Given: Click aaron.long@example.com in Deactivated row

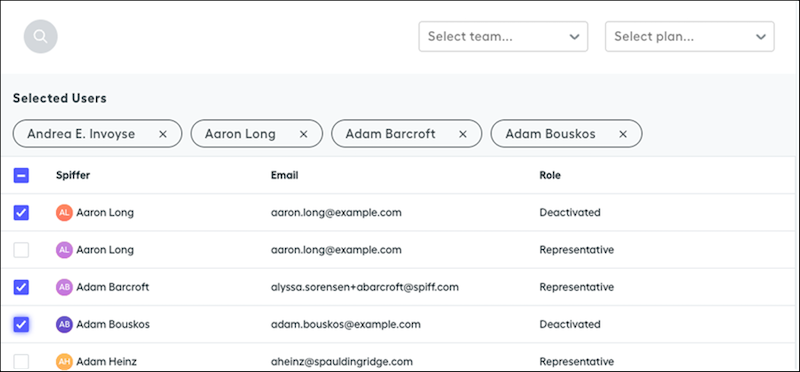Looking at the screenshot, I should pyautogui.click(x=336, y=212).
